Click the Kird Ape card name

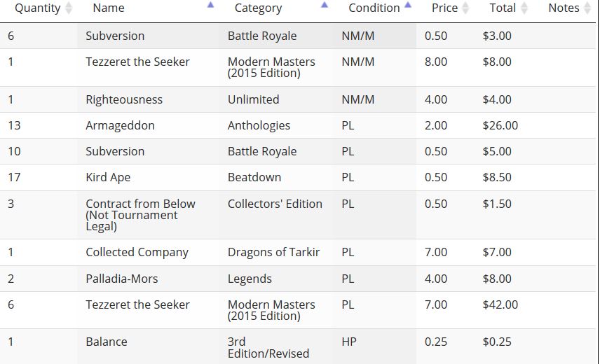coord(108,178)
